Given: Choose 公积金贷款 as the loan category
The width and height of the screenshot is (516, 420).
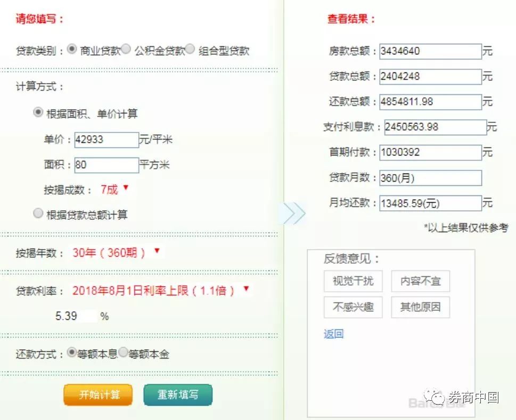Looking at the screenshot, I should tap(126, 51).
